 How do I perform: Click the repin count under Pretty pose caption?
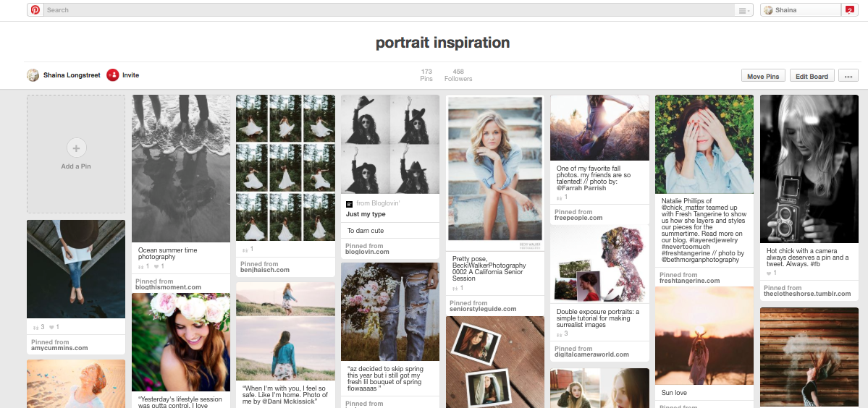[x=458, y=288]
